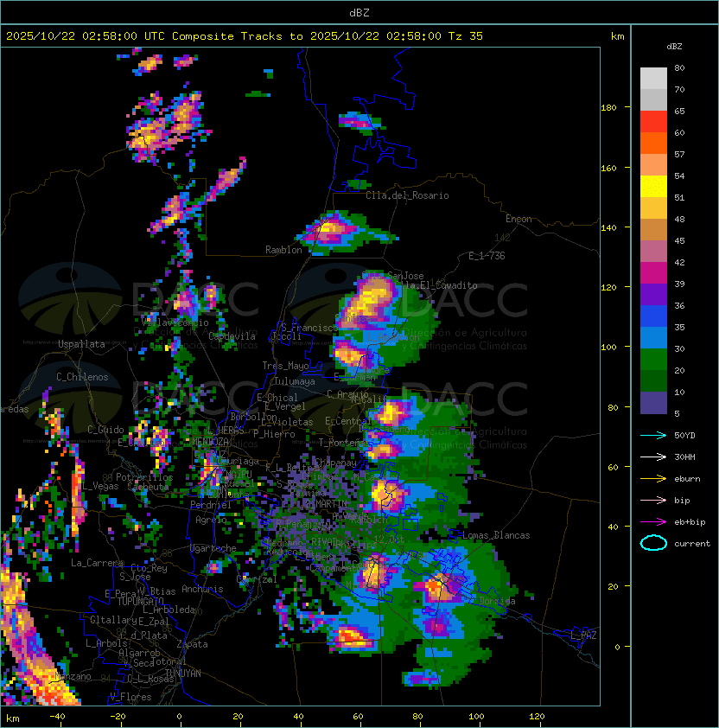This screenshot has height=728, width=719.
Task: Click the 'Manzano' place label
Action: (x=73, y=676)
